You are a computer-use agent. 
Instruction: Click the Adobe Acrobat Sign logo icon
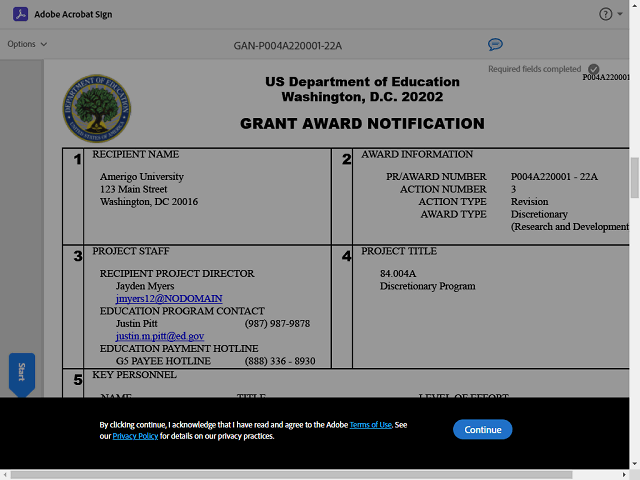click(20, 14)
